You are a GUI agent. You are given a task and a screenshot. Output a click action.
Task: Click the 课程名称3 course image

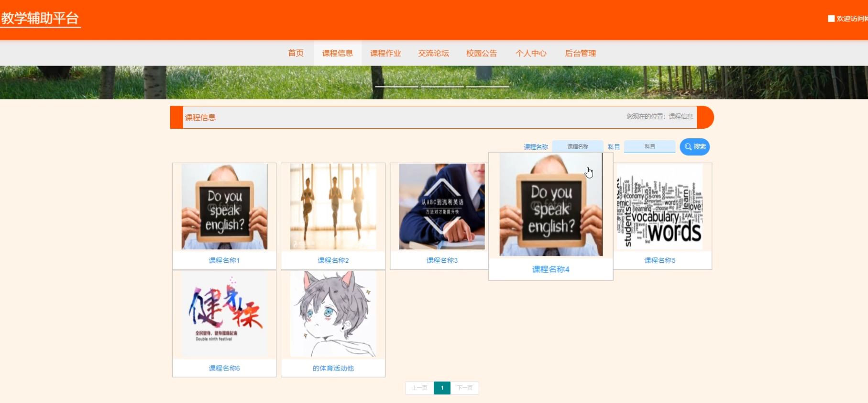[441, 206]
